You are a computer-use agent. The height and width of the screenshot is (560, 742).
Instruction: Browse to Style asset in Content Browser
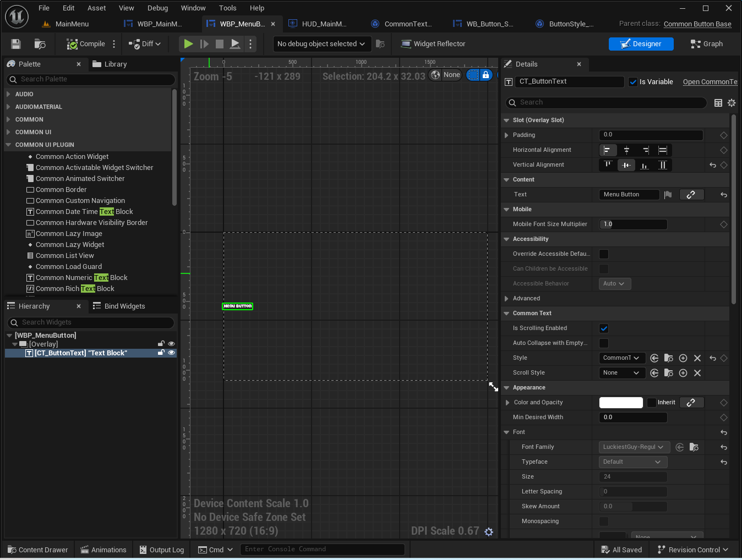coord(669,358)
